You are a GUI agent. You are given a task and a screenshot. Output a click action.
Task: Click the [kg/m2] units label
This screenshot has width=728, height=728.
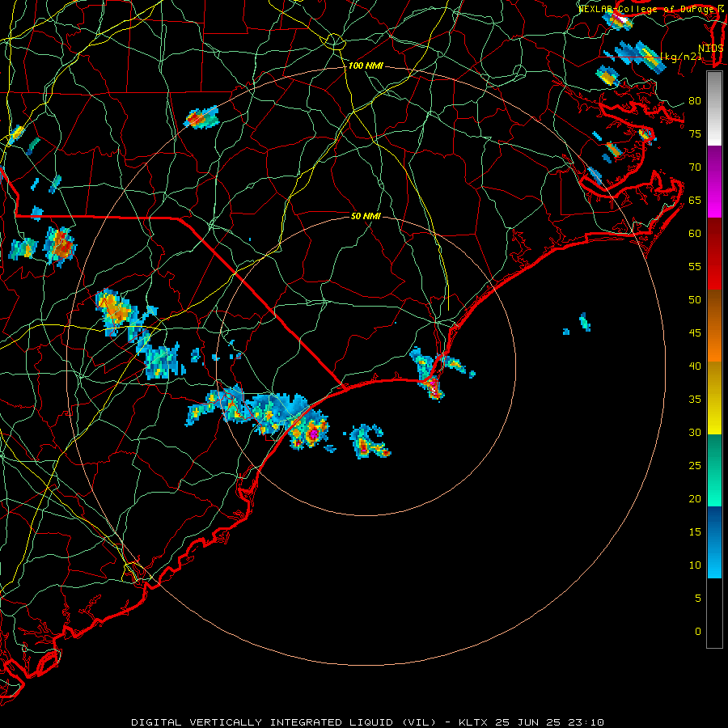(x=681, y=57)
